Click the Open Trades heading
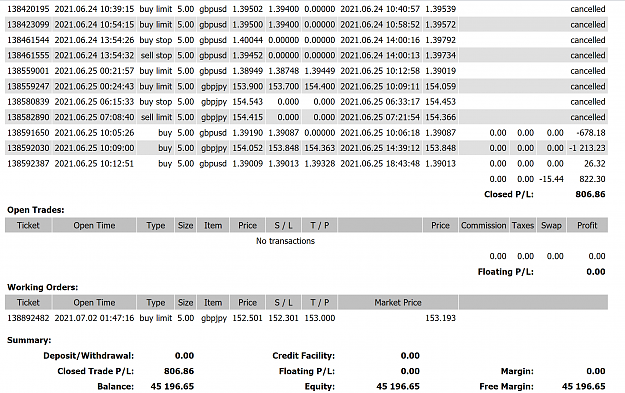Viewport: 625px width, 393px height. (x=35, y=210)
